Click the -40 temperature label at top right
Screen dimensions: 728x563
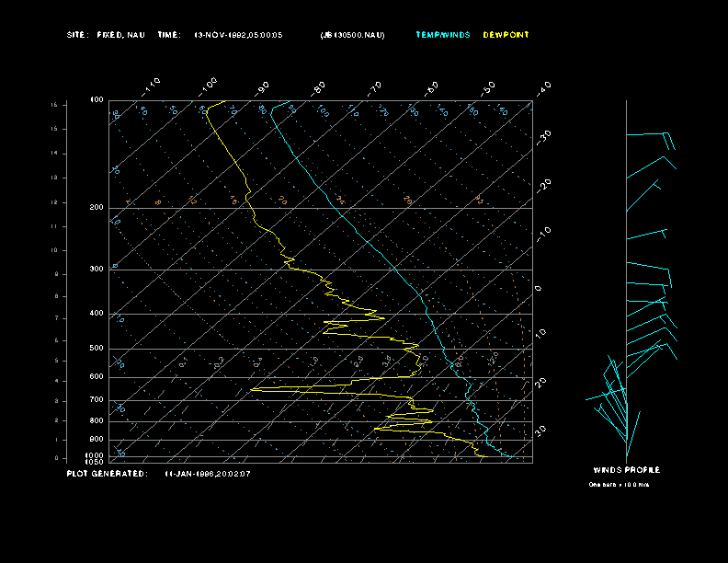543,87
